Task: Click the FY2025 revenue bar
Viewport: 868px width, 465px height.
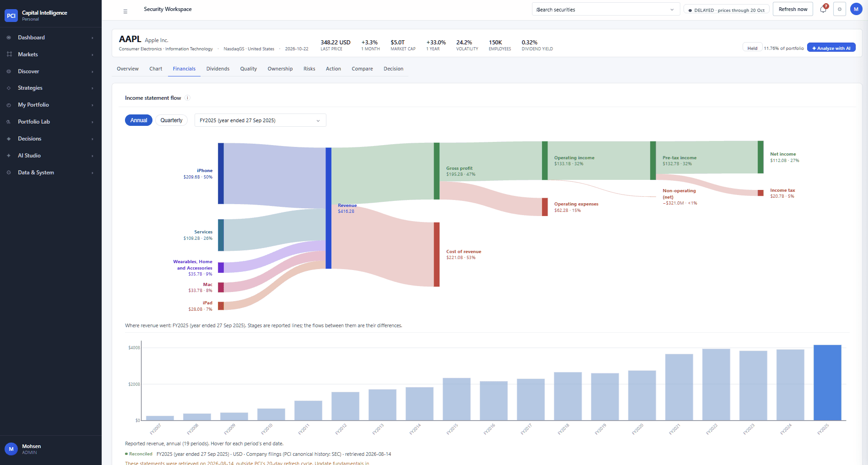Action: click(x=827, y=383)
